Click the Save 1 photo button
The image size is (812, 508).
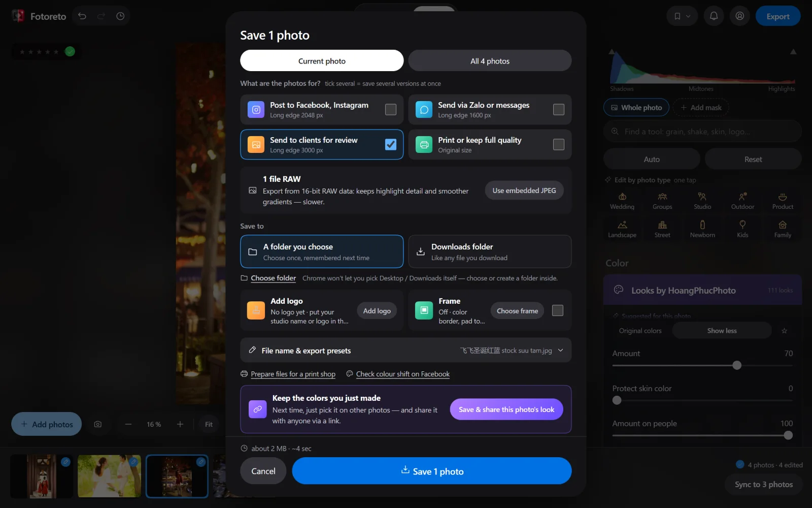point(432,471)
